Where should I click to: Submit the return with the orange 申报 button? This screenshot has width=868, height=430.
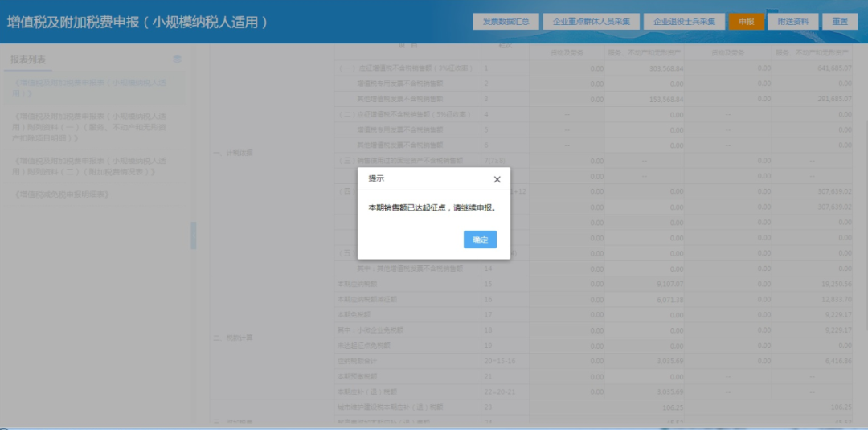pyautogui.click(x=746, y=22)
